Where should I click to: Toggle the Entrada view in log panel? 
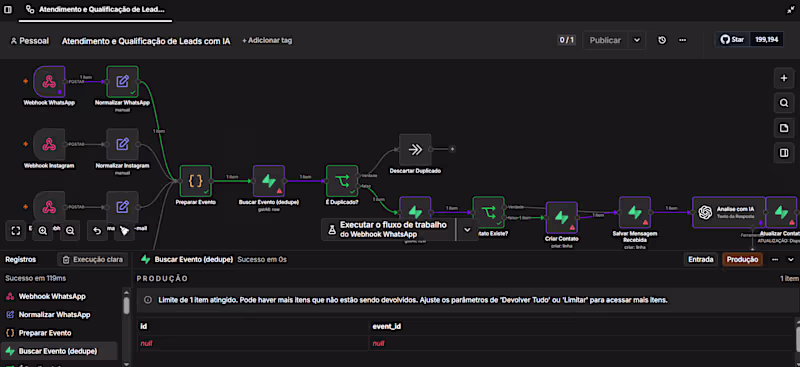pyautogui.click(x=701, y=259)
